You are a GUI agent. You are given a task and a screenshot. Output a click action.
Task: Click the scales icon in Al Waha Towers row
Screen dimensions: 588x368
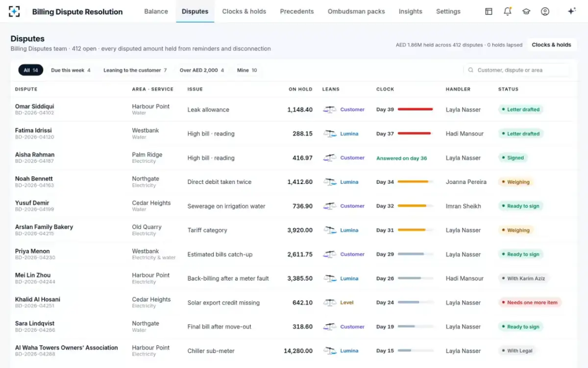[330, 351]
